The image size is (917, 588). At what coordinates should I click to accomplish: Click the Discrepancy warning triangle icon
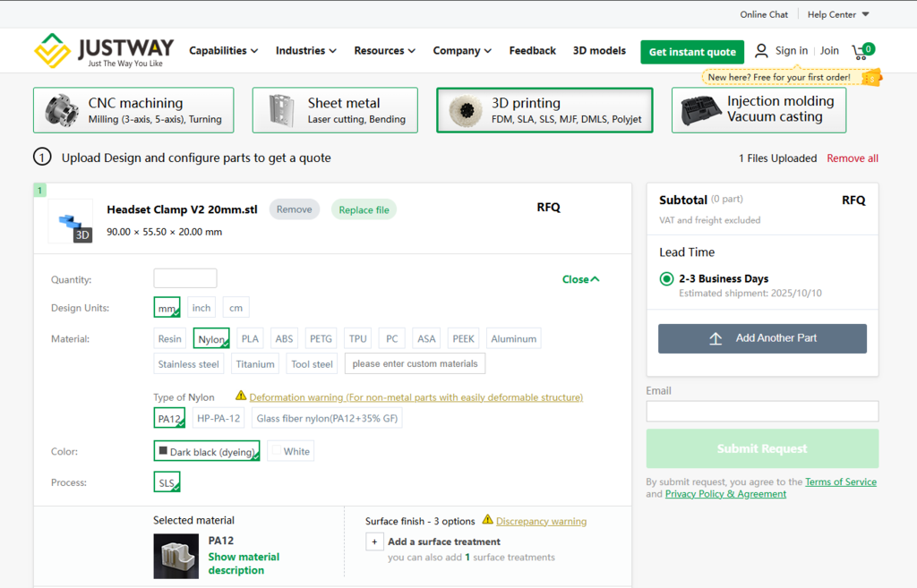(x=487, y=520)
